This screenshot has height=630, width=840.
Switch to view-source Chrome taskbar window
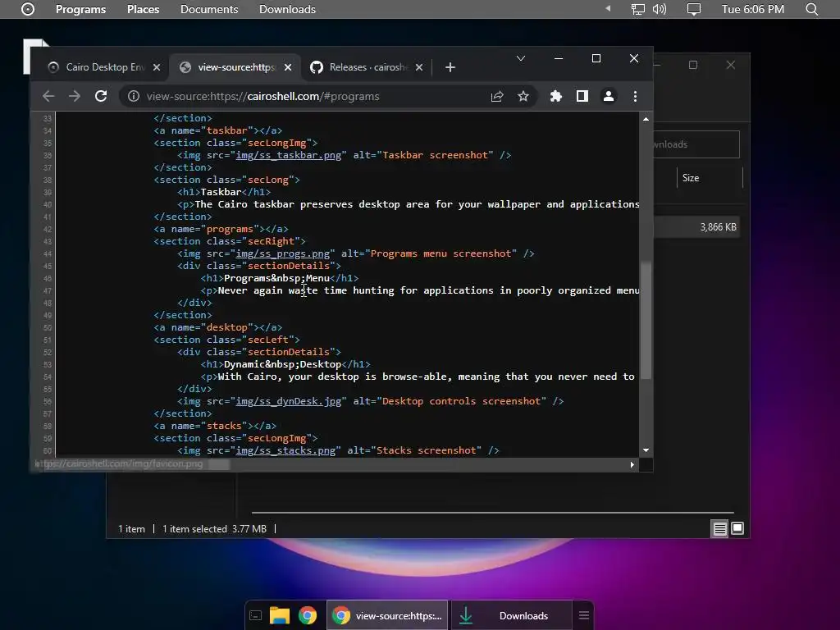387,615
